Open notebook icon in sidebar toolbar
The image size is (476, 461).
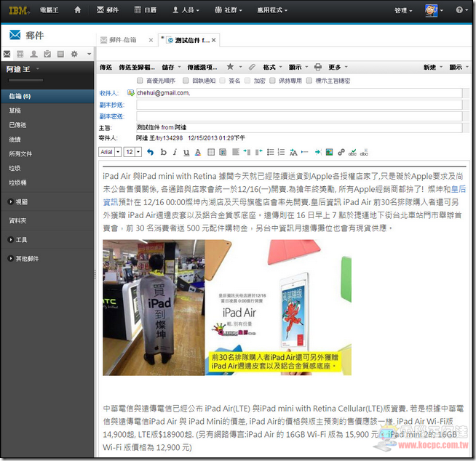60,55
